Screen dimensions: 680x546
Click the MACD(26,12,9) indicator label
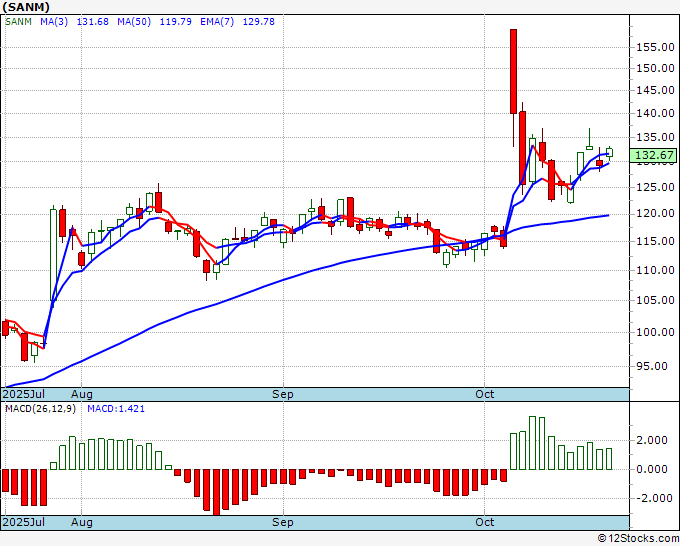tap(40, 409)
